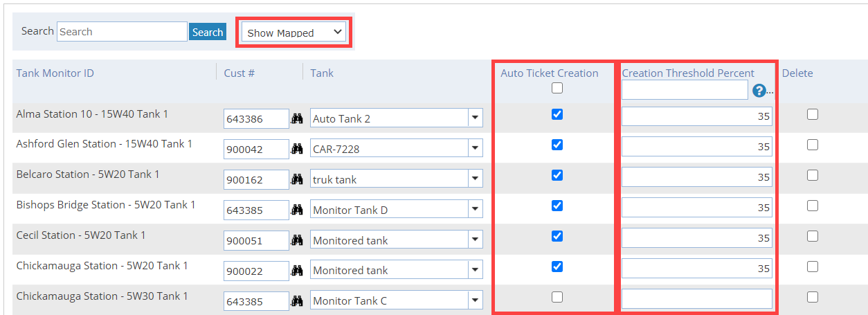Check Delete box for Alma Station 10
Screen dimensions: 868x315
813,114
